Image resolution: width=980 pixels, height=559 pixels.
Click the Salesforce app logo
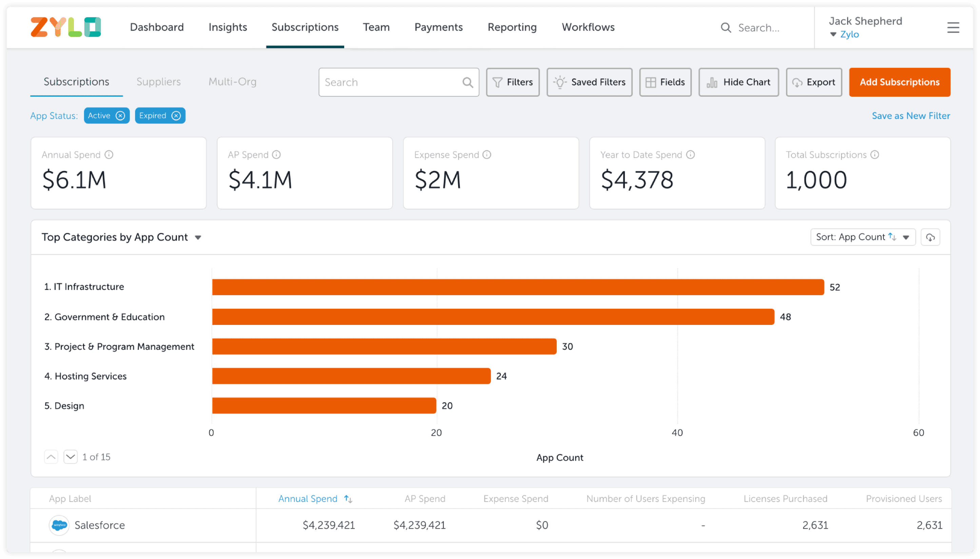click(x=59, y=525)
